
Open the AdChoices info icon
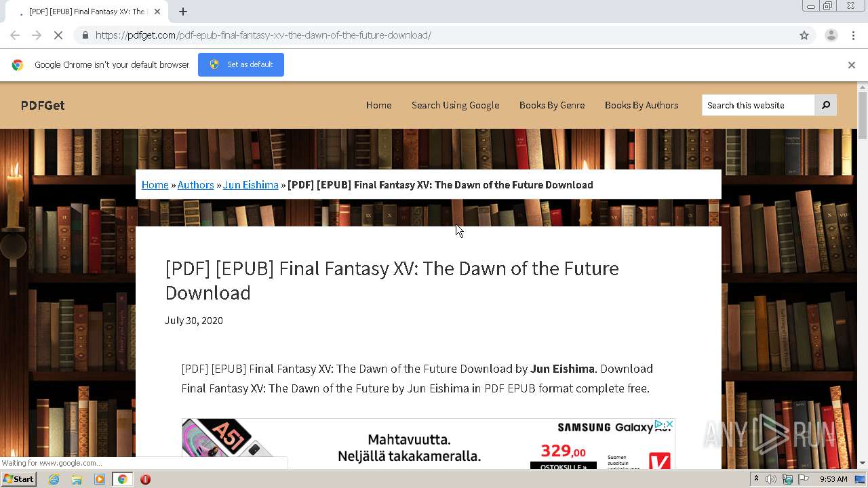tap(658, 424)
